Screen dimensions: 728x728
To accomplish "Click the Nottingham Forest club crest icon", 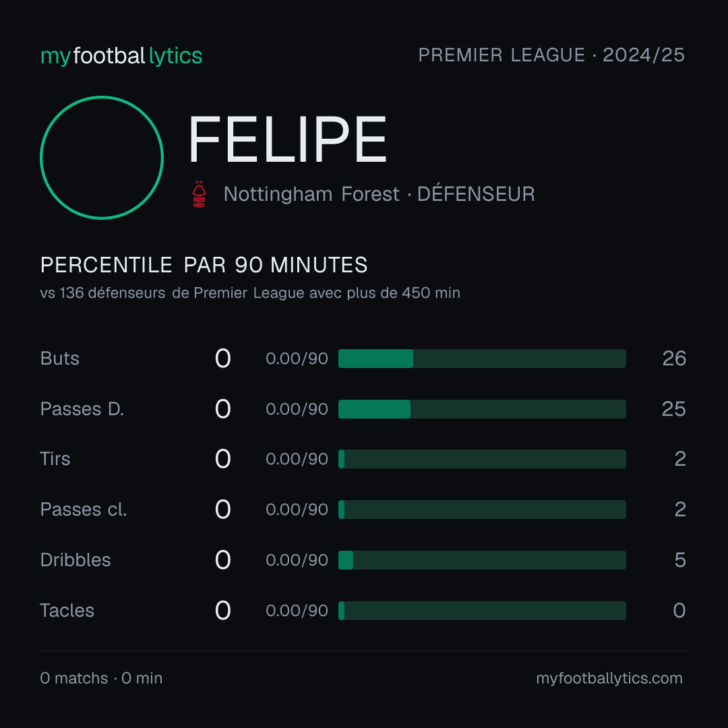I will [x=199, y=194].
